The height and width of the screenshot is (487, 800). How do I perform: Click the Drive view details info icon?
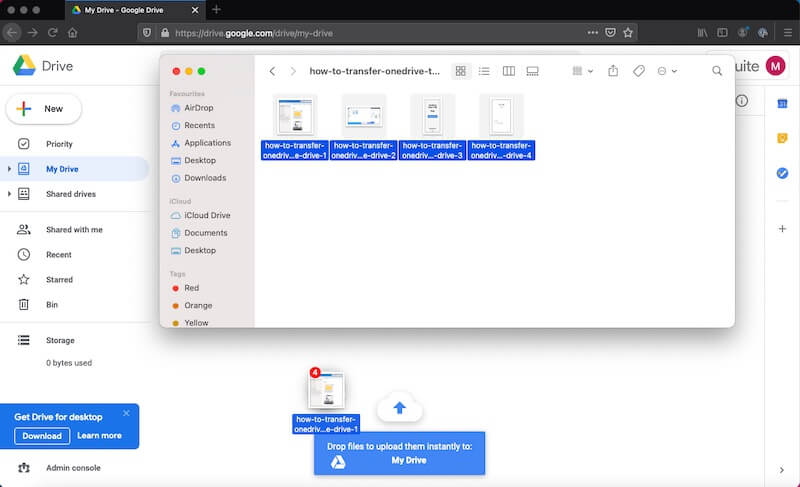[x=742, y=100]
